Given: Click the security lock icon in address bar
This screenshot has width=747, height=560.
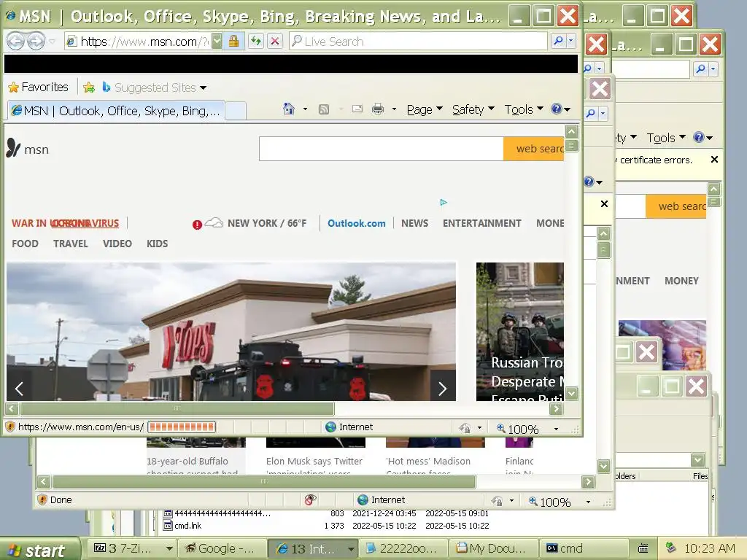Looking at the screenshot, I should coord(233,42).
